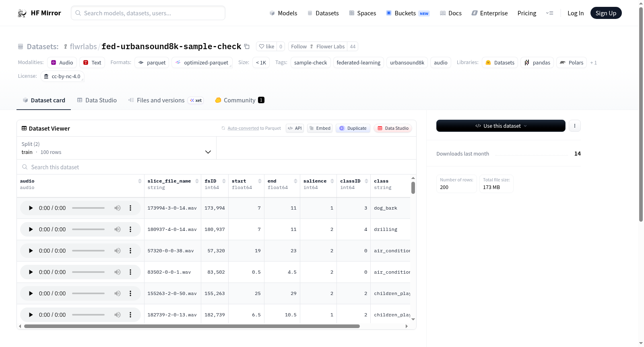Play audio for 155263-2-0-50.wav row
This screenshot has height=347, width=644.
tap(31, 293)
